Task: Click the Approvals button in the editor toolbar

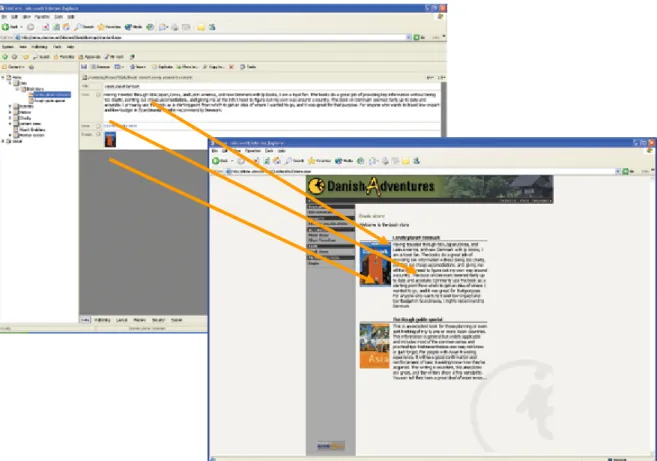Action: 90,57
